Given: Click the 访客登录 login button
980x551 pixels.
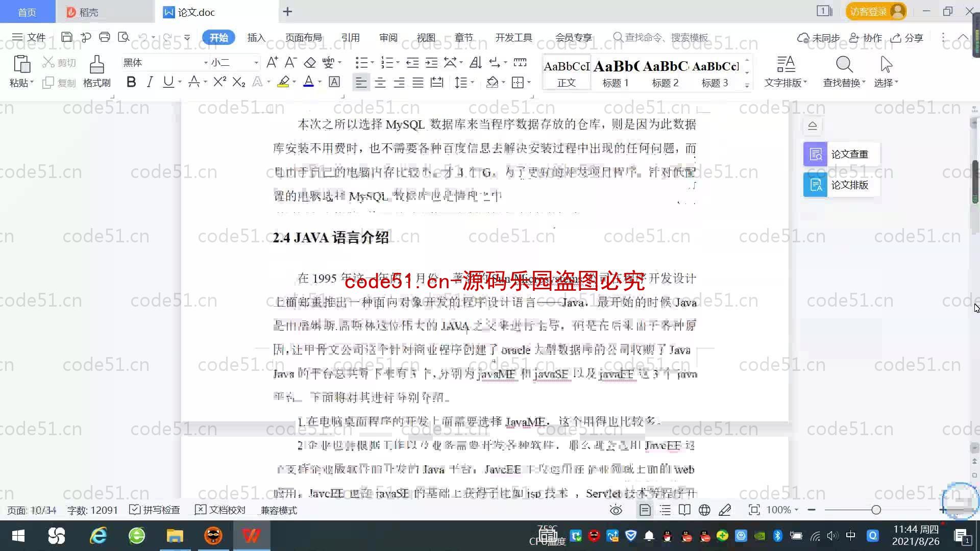Looking at the screenshot, I should pyautogui.click(x=876, y=11).
